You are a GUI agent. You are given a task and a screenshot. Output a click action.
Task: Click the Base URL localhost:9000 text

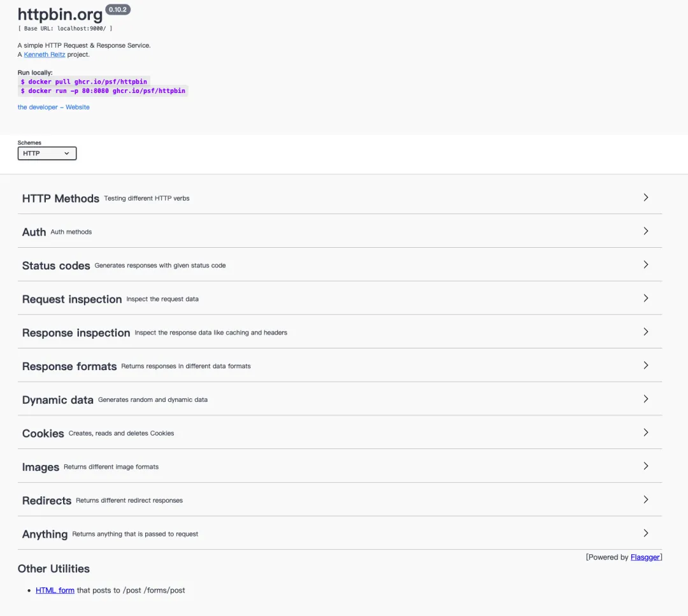[x=65, y=29]
